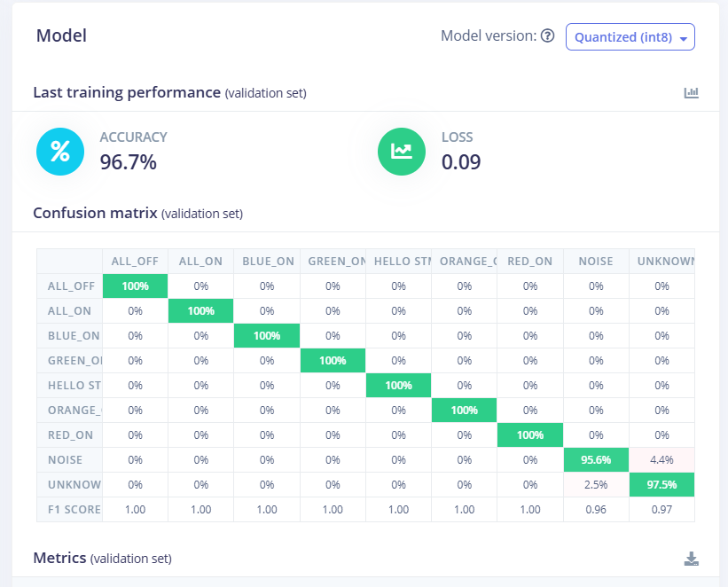The image size is (728, 587).
Task: Click the 0.96 F1 score value
Action: [x=596, y=510]
